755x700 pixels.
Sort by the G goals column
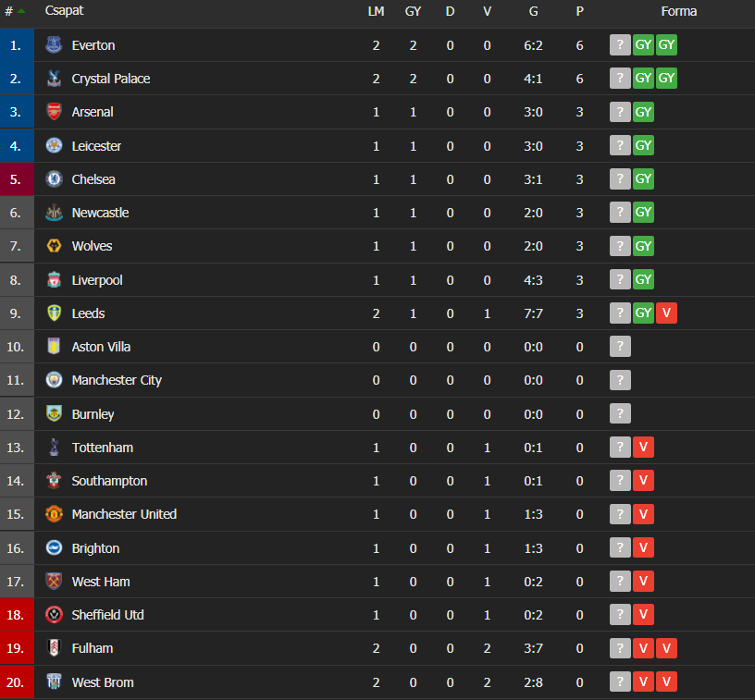[534, 11]
